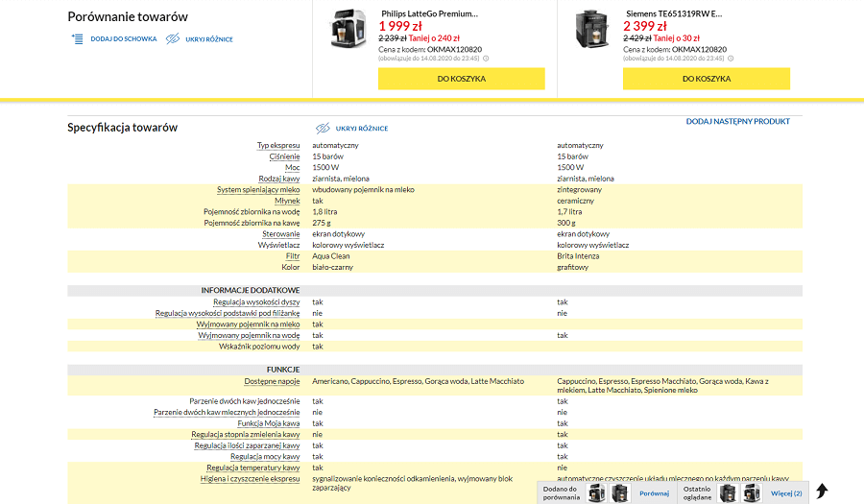
Task: Click the Philips price 1 999 zł
Action: [x=400, y=26]
